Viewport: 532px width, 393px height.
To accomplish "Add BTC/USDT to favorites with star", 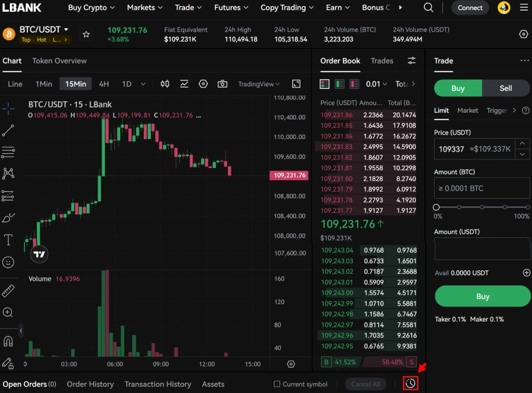I will [86, 35].
